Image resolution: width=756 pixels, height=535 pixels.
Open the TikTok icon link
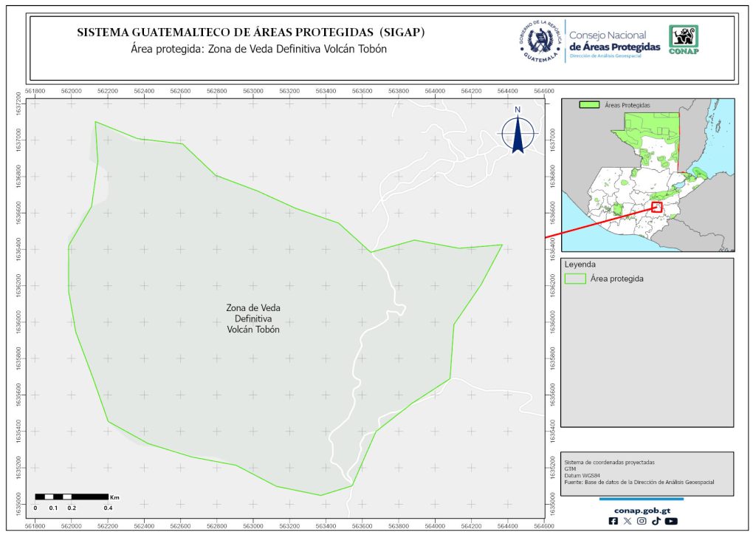[x=656, y=521]
